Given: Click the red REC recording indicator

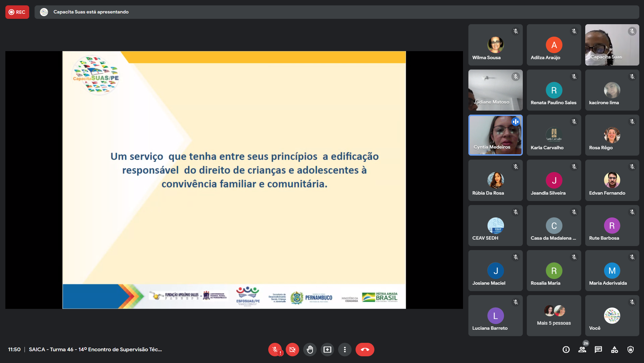Looking at the screenshot, I should tap(17, 12).
